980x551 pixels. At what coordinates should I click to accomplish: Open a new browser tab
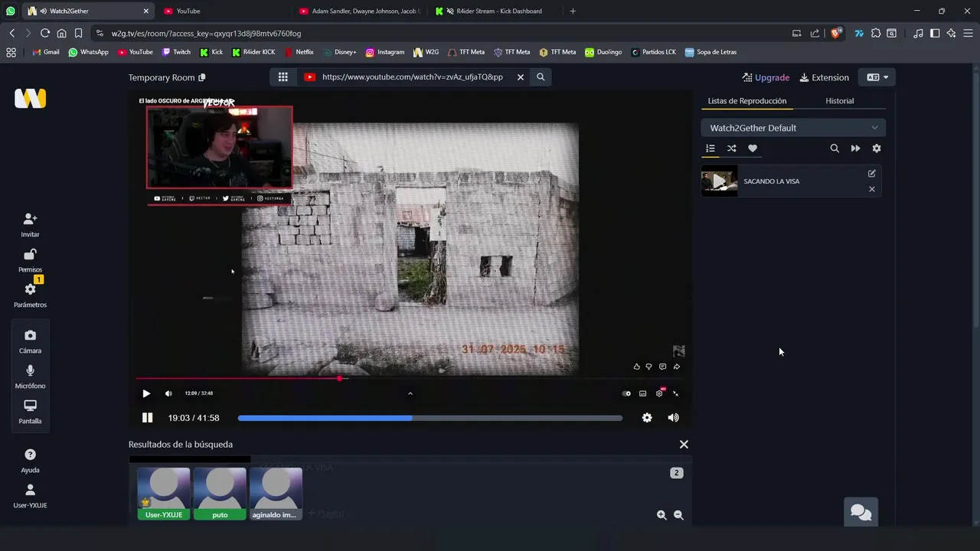pos(573,11)
